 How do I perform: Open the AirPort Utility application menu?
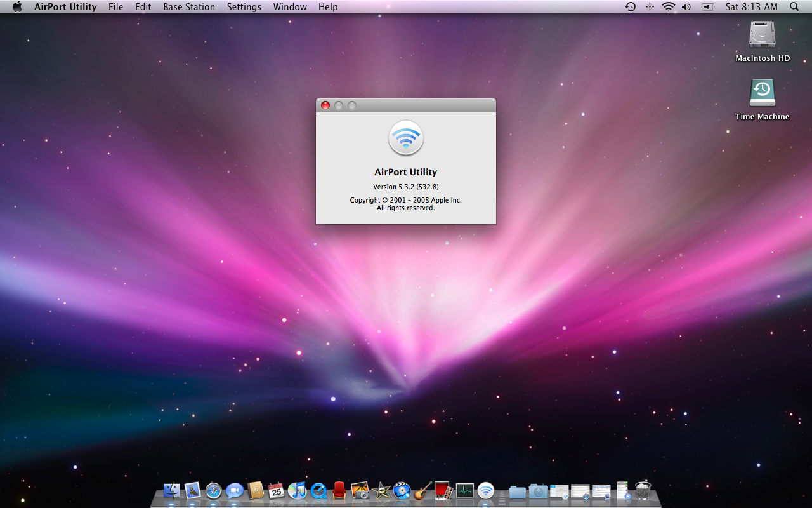coord(65,7)
